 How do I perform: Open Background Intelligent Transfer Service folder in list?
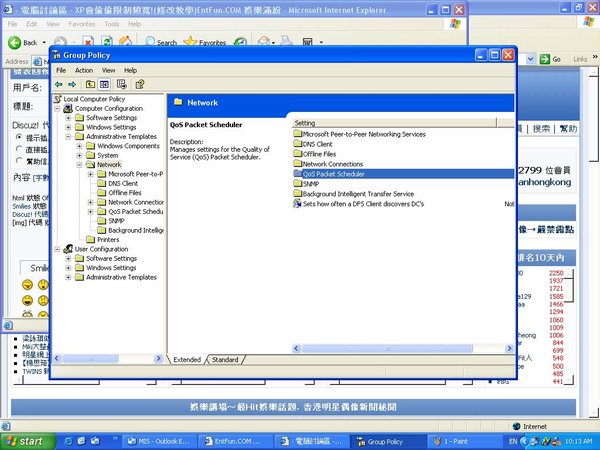358,194
